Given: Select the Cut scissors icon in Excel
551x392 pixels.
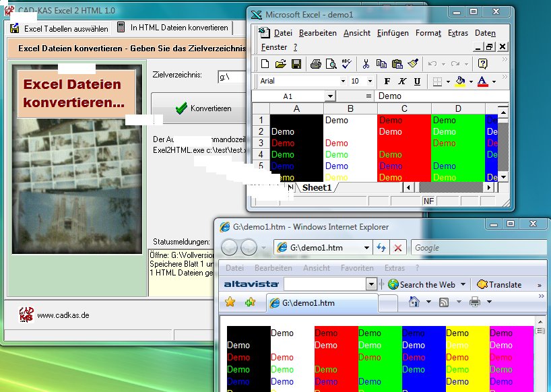Looking at the screenshot, I should pyautogui.click(x=365, y=64).
